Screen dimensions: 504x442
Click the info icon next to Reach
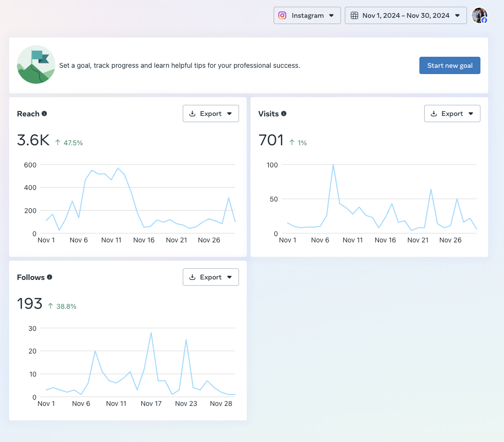[x=44, y=114]
